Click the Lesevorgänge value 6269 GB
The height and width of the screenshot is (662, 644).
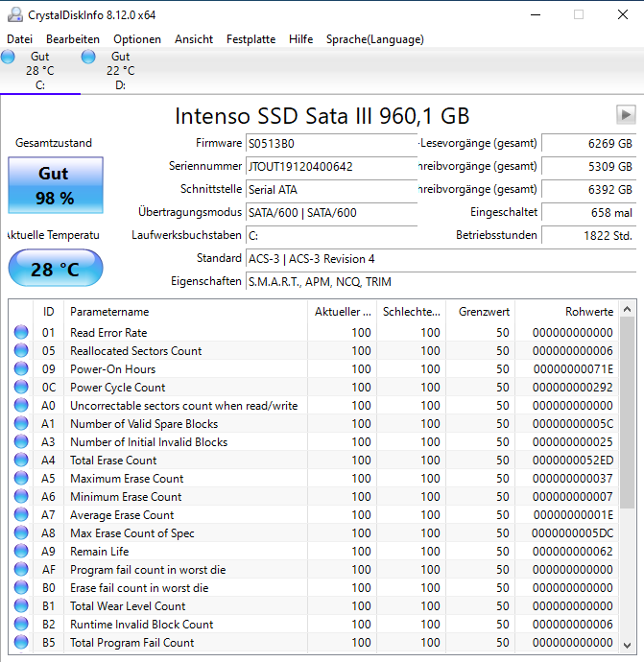point(588,144)
